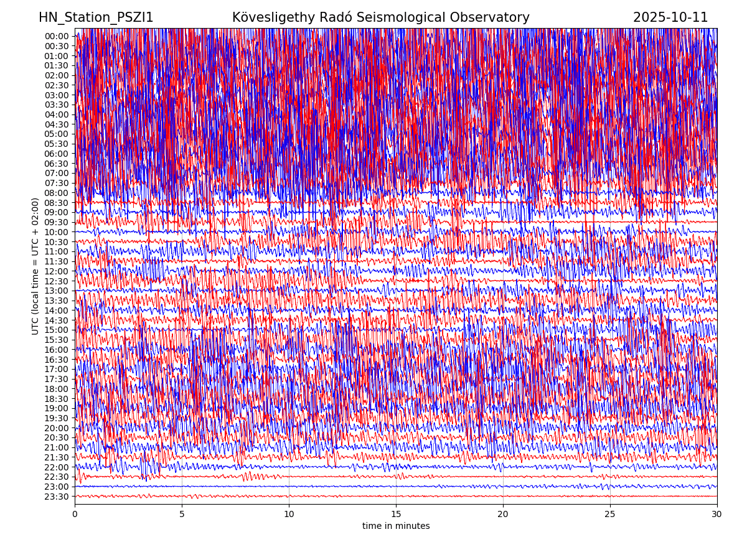Select the 03:30 row label
This screenshot has height=560, width=747.
tap(57, 105)
